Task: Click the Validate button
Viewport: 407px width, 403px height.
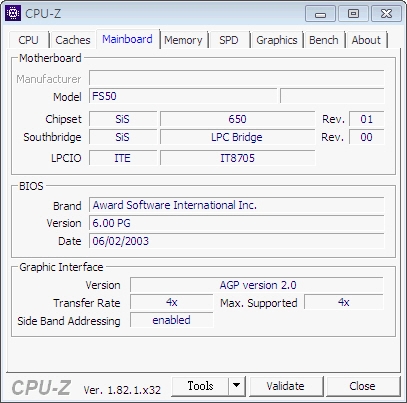Action: (x=286, y=386)
